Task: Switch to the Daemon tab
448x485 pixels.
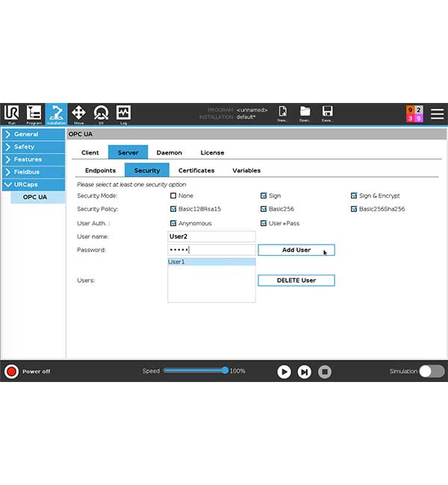Action: tap(169, 152)
